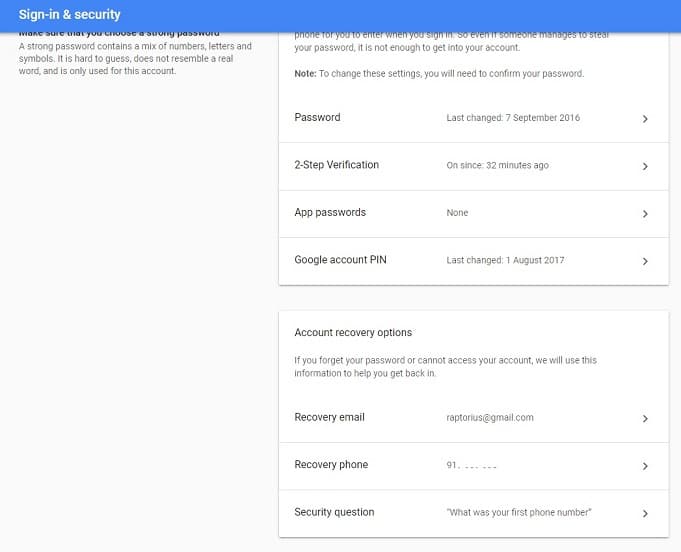Click the 'What was your first phone number' text
Screen dimensions: 681x552
point(519,512)
